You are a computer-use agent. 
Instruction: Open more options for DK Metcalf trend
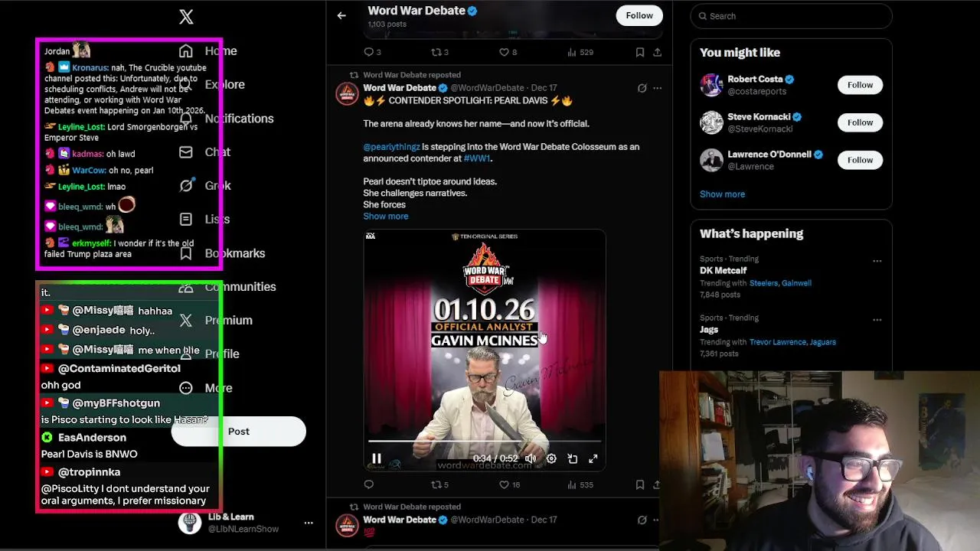tap(877, 261)
